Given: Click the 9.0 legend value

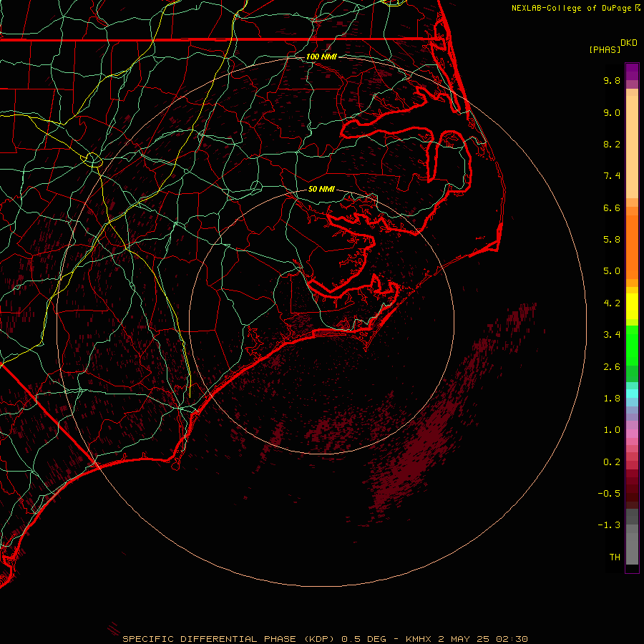Looking at the screenshot, I should point(612,112).
